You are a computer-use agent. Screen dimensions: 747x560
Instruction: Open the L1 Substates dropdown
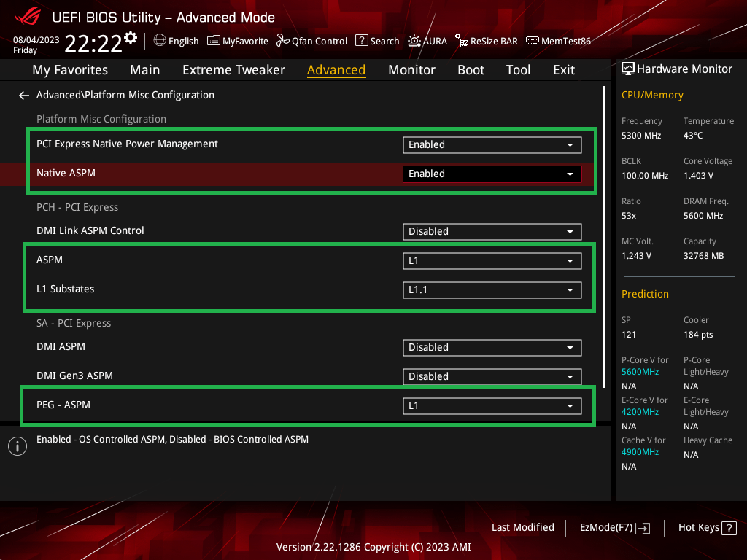point(492,290)
